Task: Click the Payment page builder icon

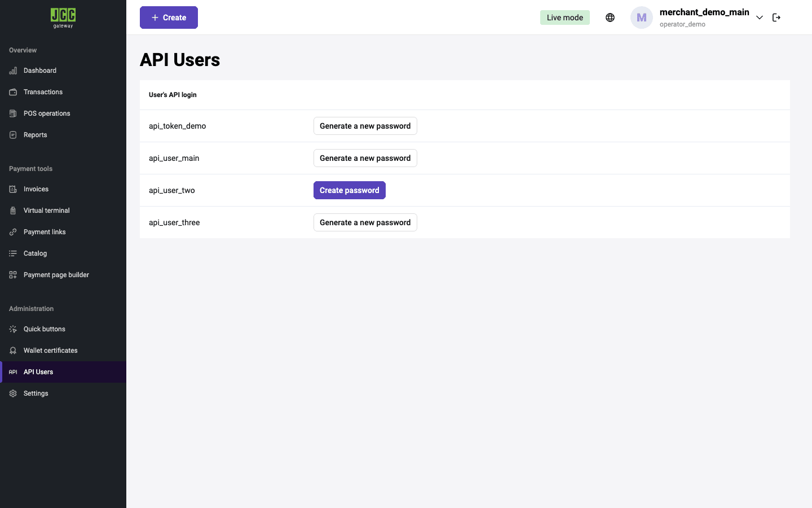Action: [x=13, y=275]
